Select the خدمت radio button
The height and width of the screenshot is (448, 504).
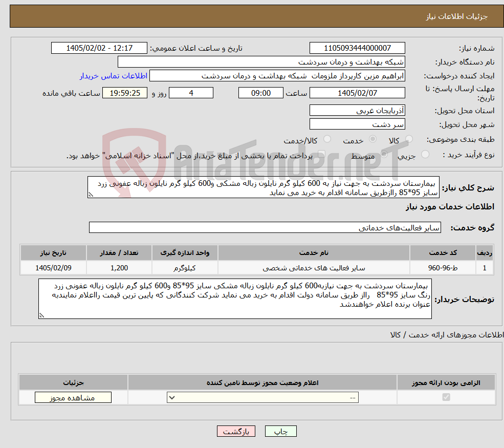pyautogui.click(x=372, y=139)
